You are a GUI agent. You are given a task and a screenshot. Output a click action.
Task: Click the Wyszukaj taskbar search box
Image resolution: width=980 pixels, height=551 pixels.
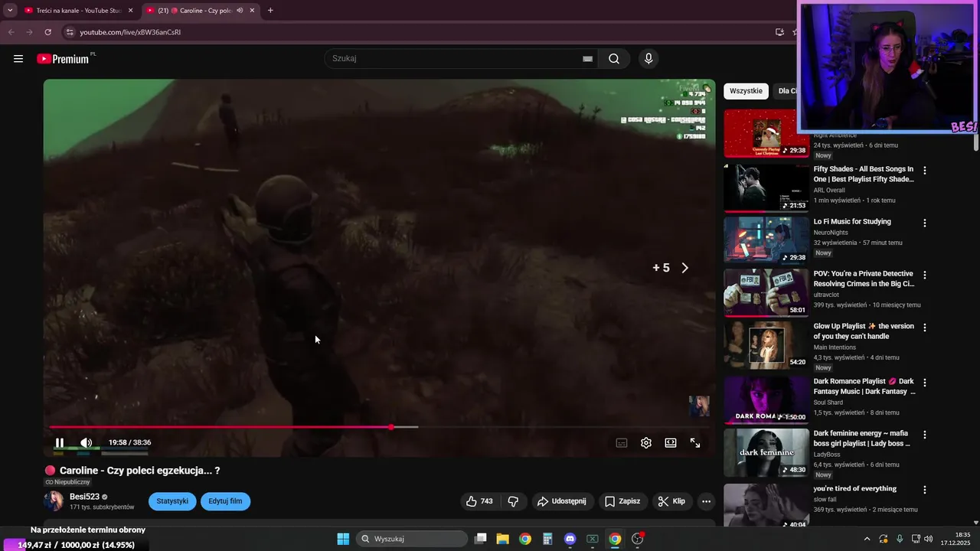point(412,539)
